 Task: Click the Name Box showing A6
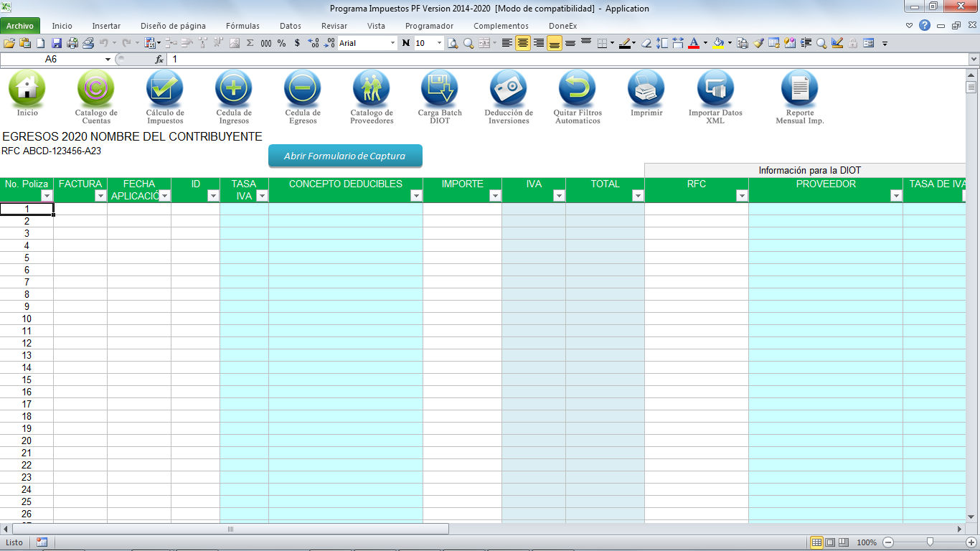(51, 59)
